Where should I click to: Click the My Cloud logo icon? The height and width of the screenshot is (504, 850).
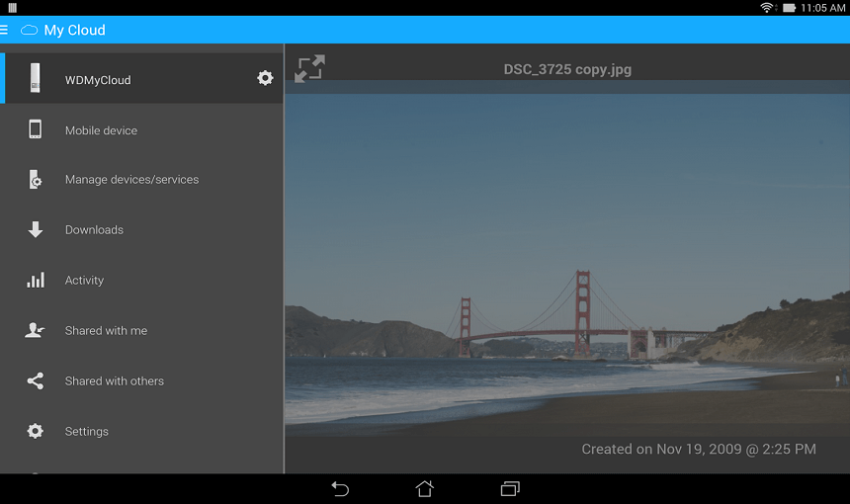tap(30, 30)
